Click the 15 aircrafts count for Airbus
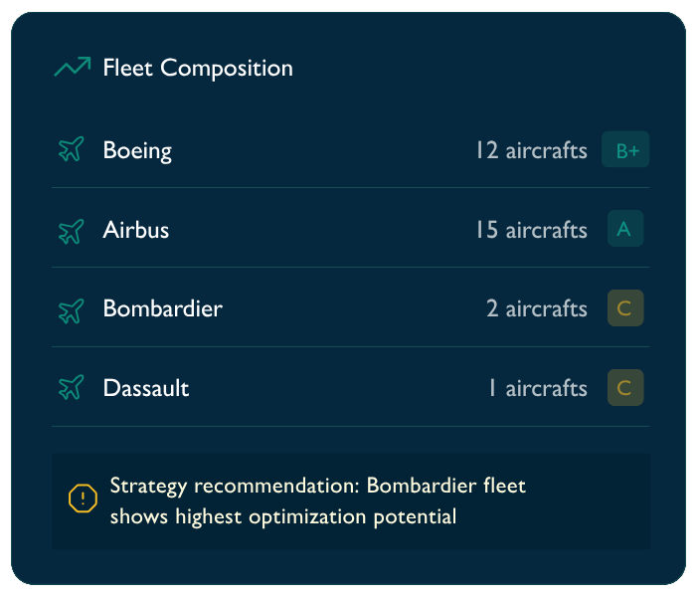 pyautogui.click(x=531, y=230)
